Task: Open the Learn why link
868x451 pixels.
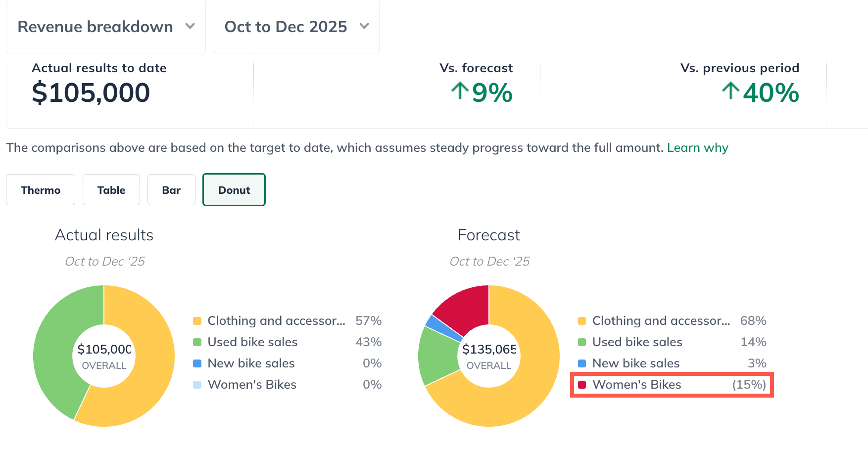Action: pos(698,147)
